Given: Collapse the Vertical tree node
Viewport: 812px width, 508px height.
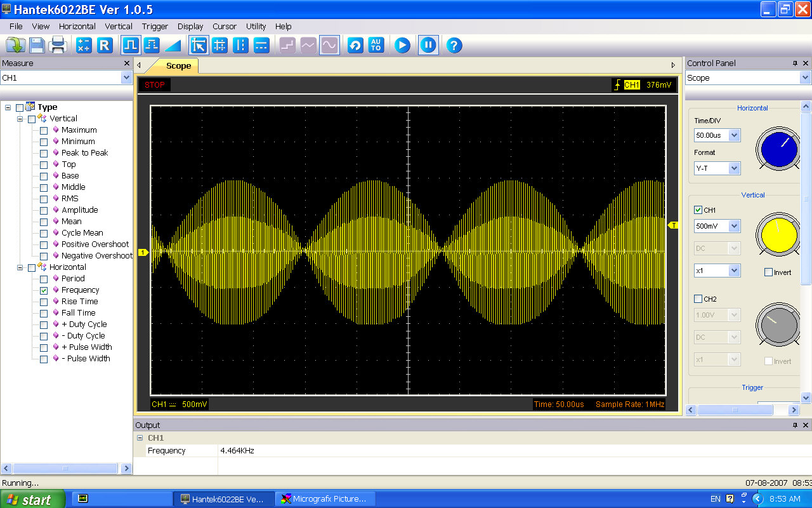Looking at the screenshot, I should point(20,119).
